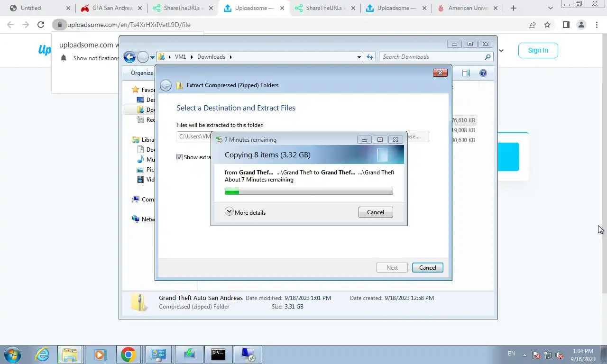Open the Chrome profile icon

coord(581,25)
